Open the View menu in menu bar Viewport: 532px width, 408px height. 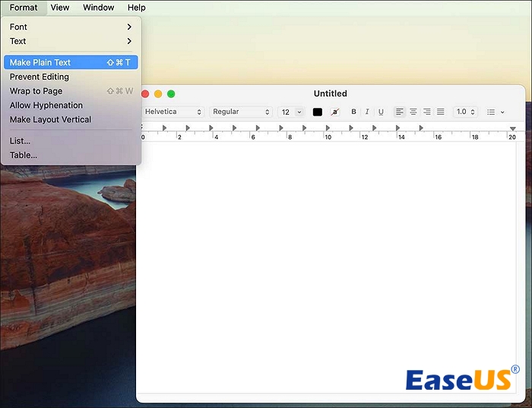click(x=60, y=8)
